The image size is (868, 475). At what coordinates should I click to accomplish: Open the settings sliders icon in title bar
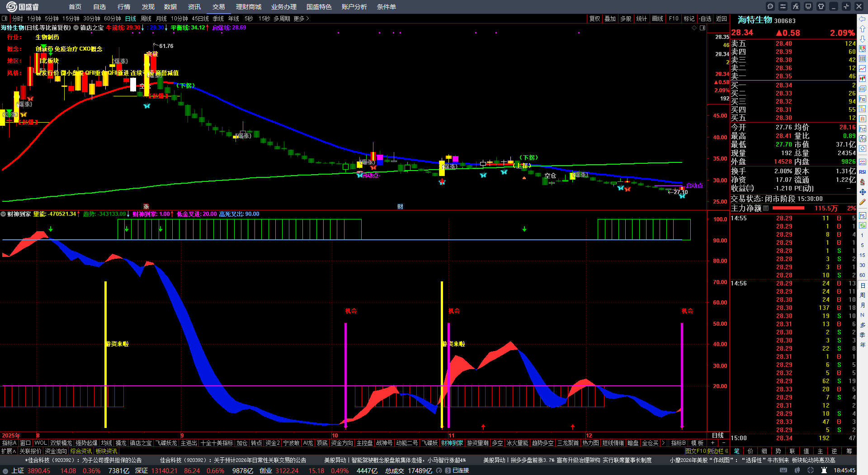point(783,6)
